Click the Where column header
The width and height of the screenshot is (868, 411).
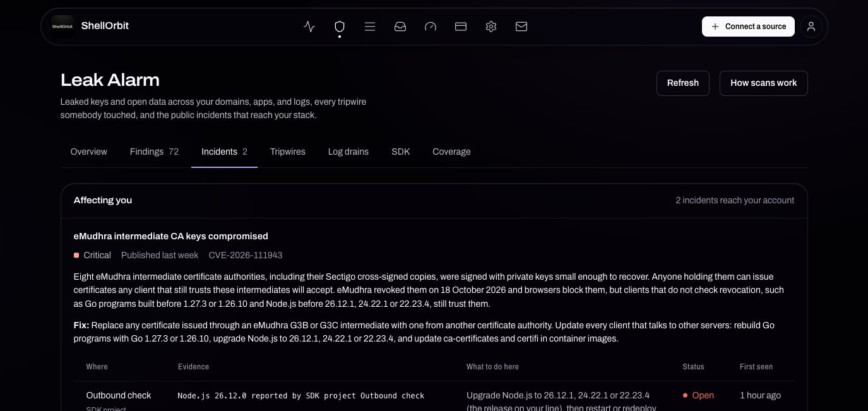pyautogui.click(x=97, y=367)
